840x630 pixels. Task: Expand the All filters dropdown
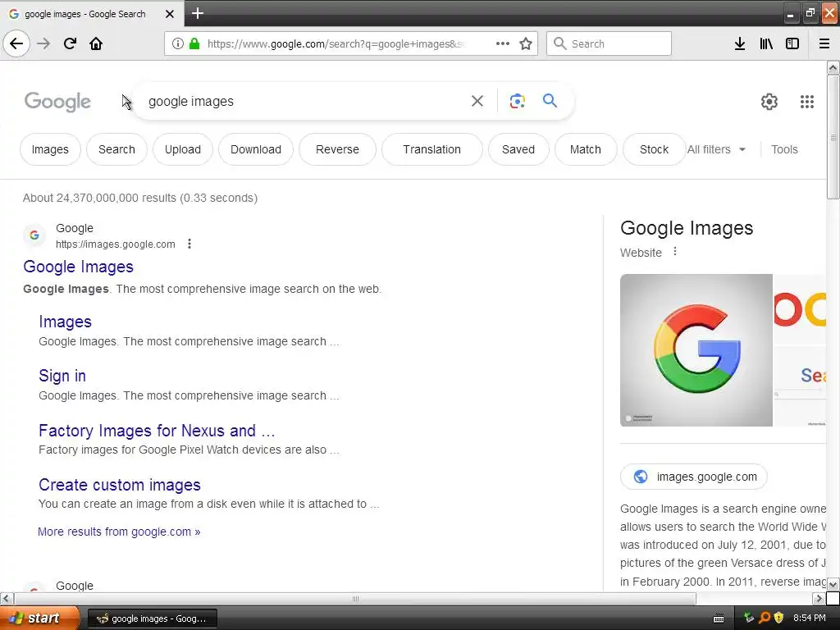coord(716,149)
